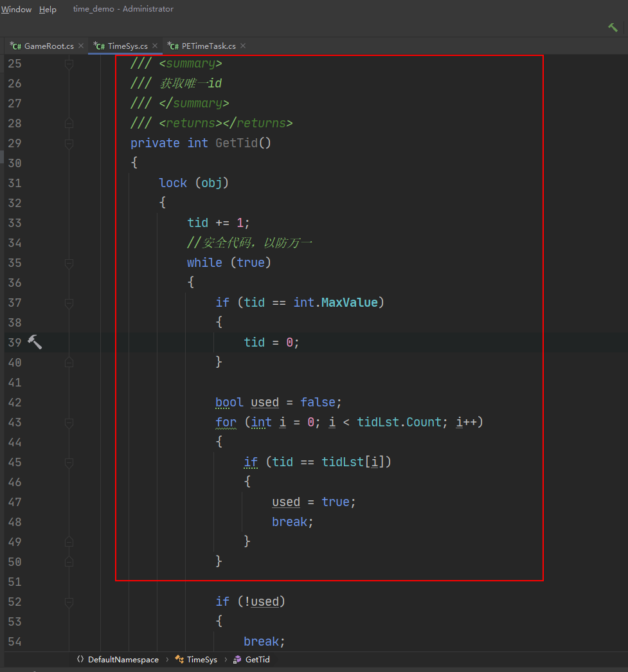Screen dimensions: 628x672
Task: Click 'tidLst[i]' on line 45
Action: 353,462
